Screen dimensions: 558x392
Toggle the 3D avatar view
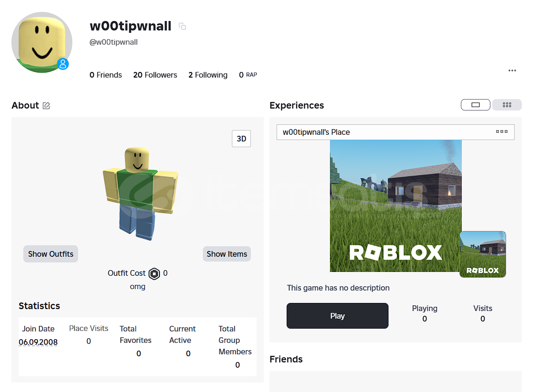coord(241,139)
